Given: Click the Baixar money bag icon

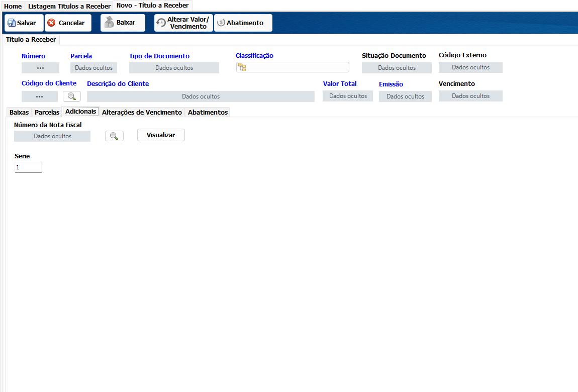Looking at the screenshot, I should click(x=109, y=23).
